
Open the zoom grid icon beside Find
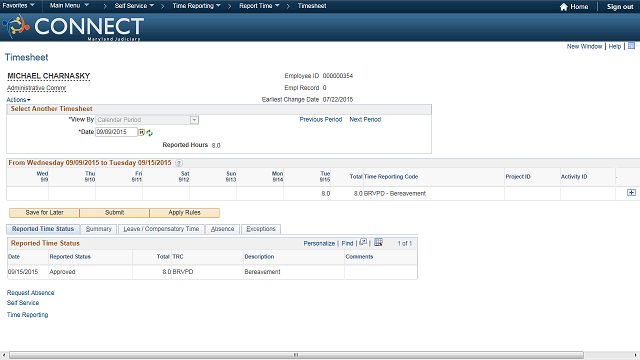tap(363, 242)
